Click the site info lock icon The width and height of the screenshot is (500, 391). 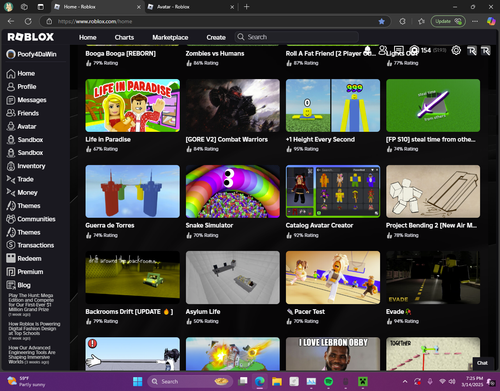click(x=49, y=21)
